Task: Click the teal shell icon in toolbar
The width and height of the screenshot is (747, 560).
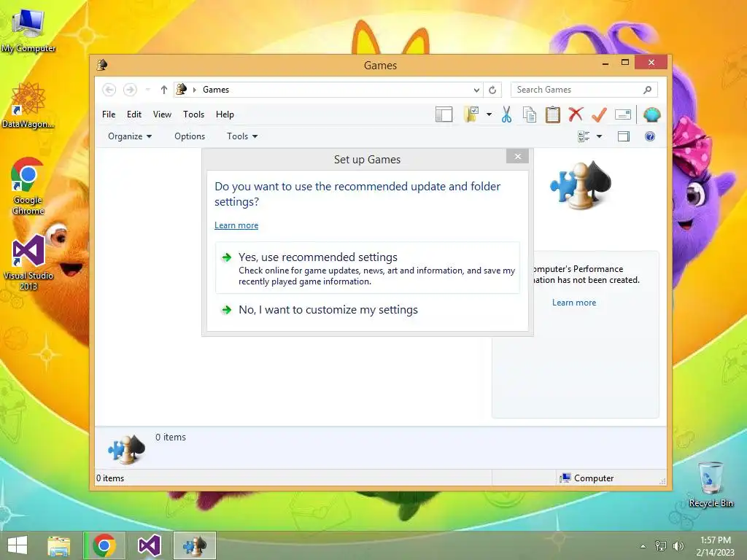Action: click(651, 114)
